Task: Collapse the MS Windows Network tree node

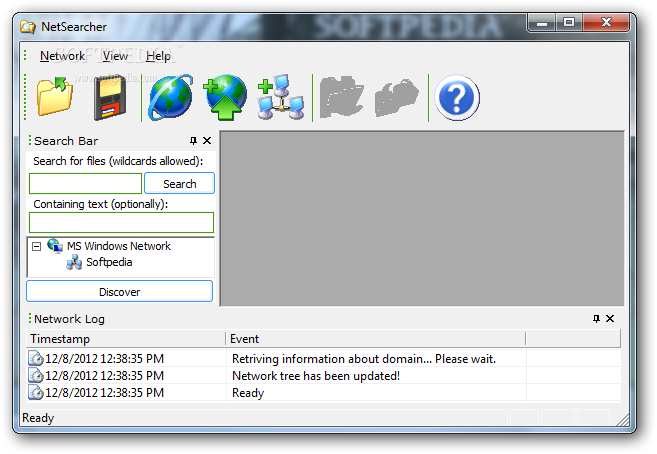Action: [36, 246]
